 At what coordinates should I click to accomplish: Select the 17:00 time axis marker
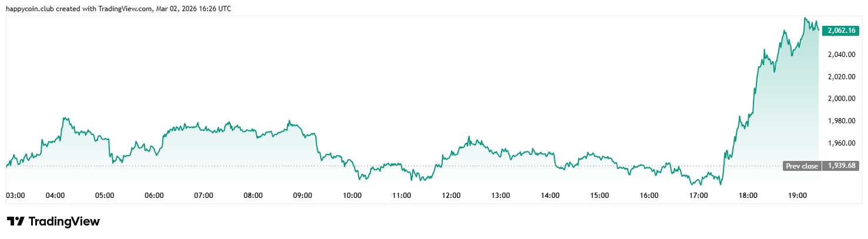[x=698, y=195]
